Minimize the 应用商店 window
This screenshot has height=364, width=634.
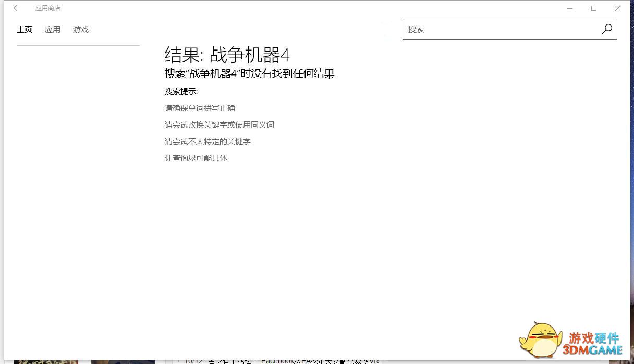point(570,8)
